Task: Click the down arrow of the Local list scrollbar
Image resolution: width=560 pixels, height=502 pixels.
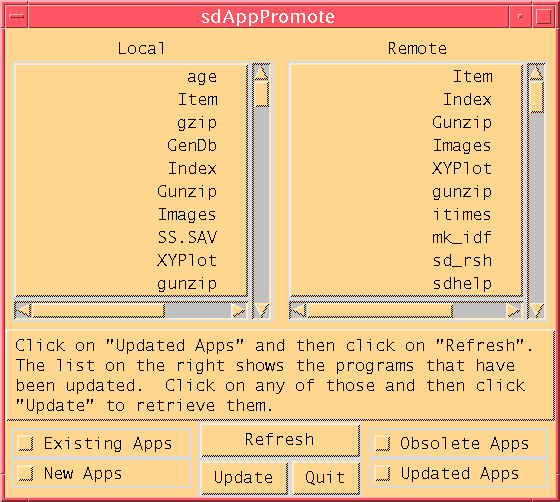Action: [261, 310]
